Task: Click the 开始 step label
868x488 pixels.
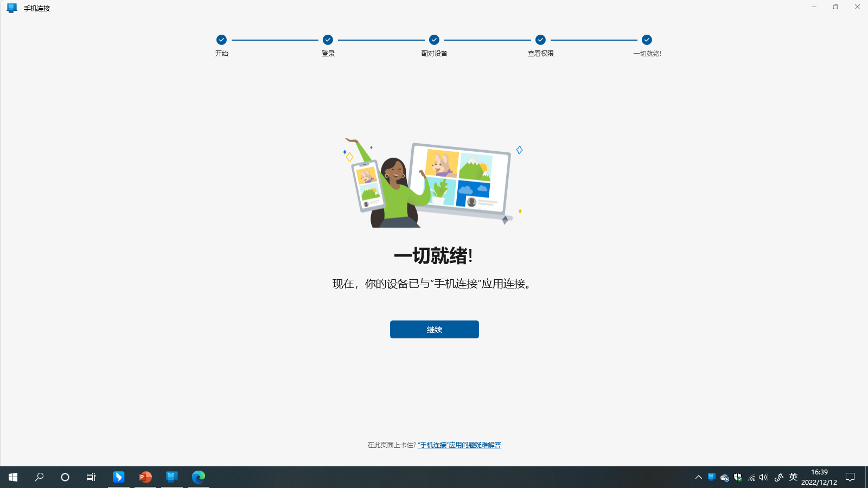Action: click(221, 54)
